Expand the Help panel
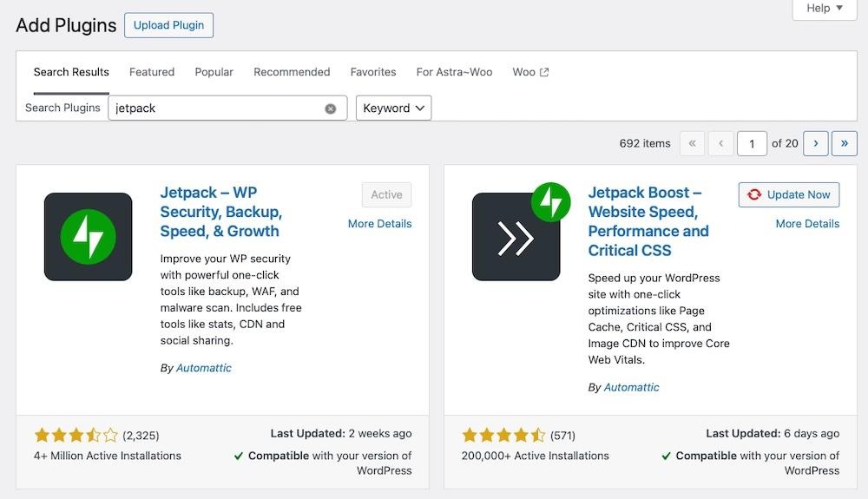Image resolution: width=868 pixels, height=499 pixels. (x=825, y=9)
